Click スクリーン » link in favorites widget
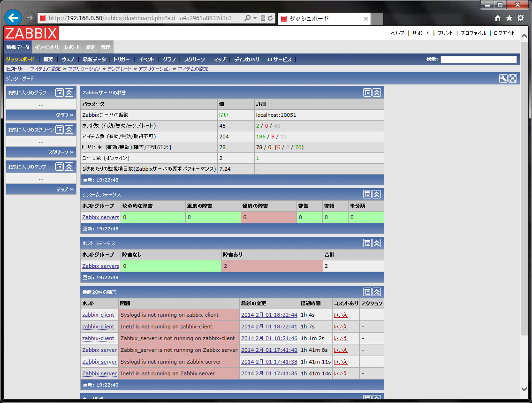This screenshot has height=403, width=532. click(x=61, y=152)
